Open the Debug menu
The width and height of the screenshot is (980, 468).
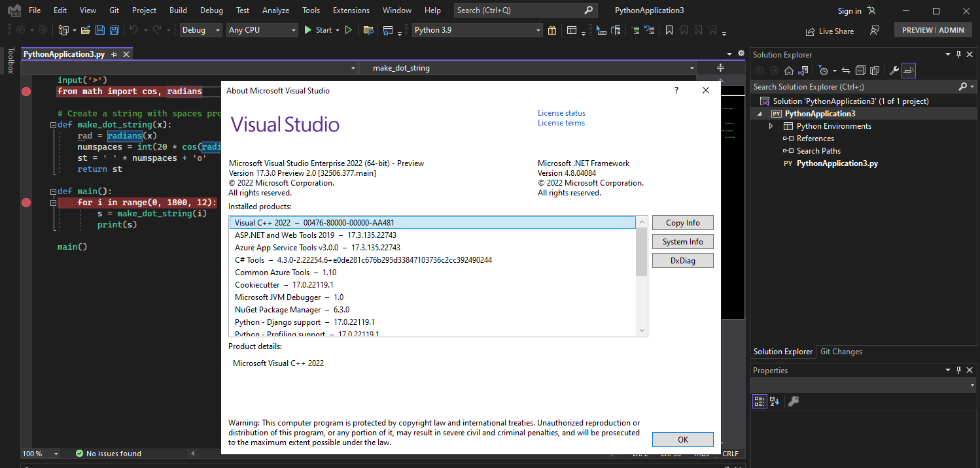coord(211,10)
